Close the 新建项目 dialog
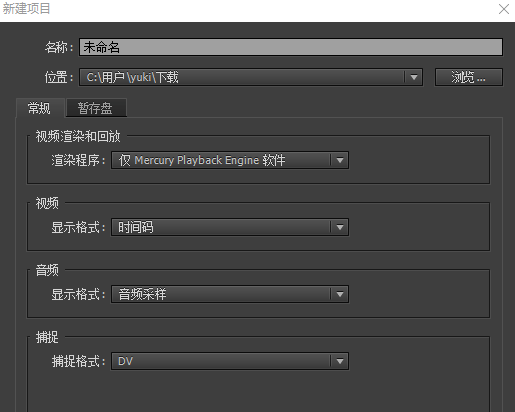 tap(504, 9)
